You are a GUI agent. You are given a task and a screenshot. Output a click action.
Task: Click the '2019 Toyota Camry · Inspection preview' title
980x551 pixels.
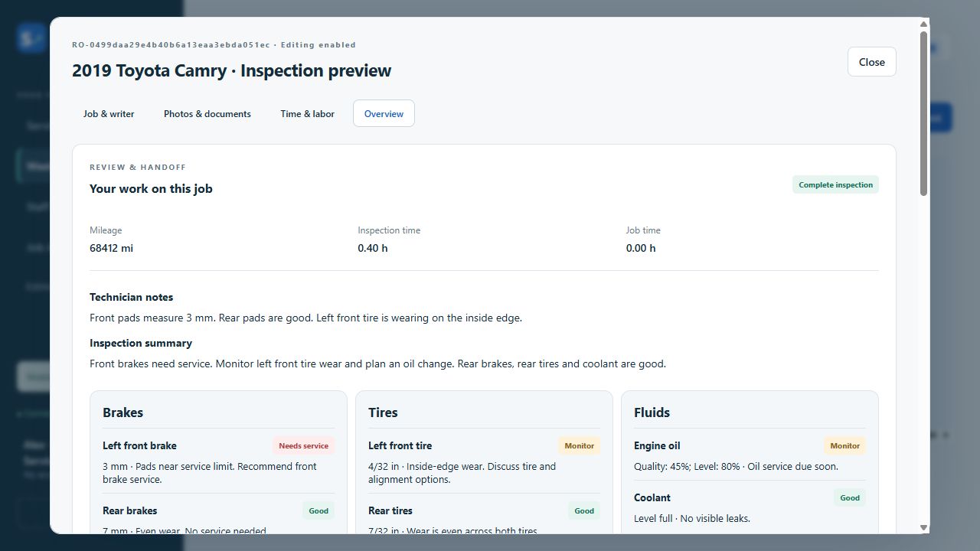tap(231, 70)
